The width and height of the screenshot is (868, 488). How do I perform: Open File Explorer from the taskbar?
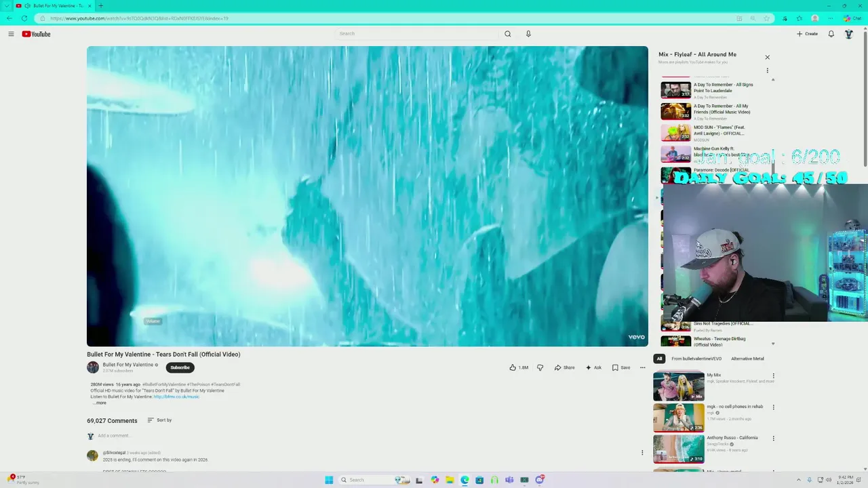pos(450,480)
